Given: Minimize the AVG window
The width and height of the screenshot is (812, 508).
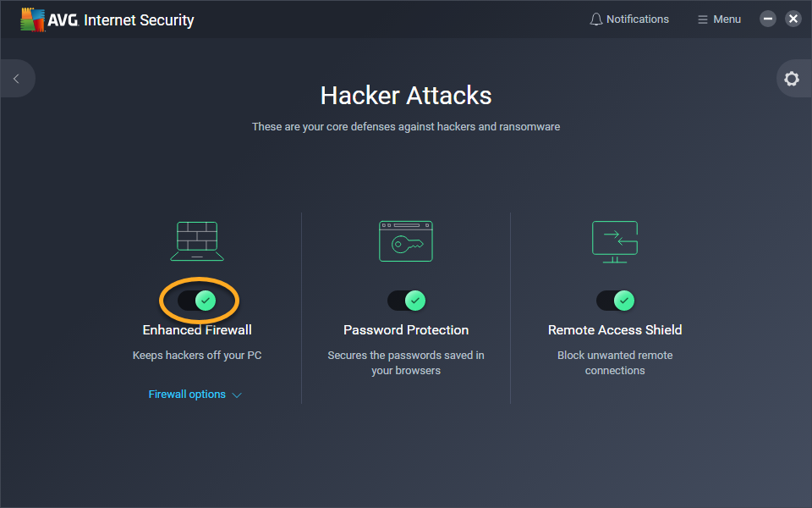Looking at the screenshot, I should coord(768,19).
